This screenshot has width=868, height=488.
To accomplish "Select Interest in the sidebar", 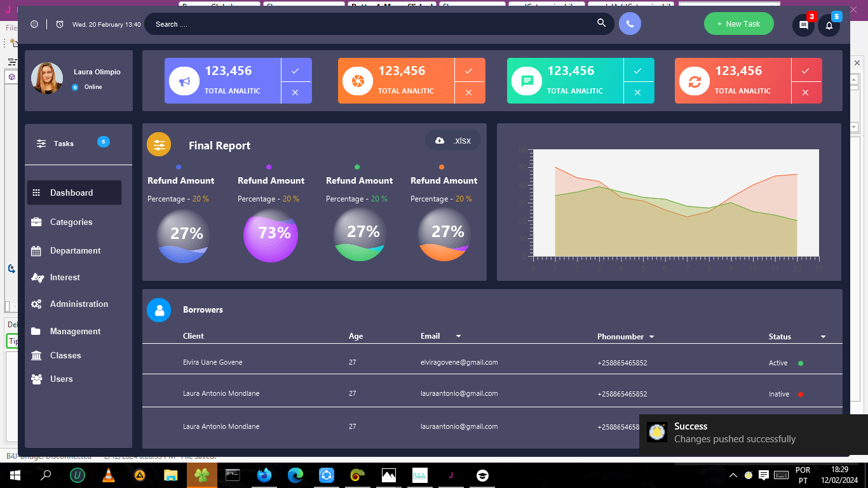I will tap(65, 277).
